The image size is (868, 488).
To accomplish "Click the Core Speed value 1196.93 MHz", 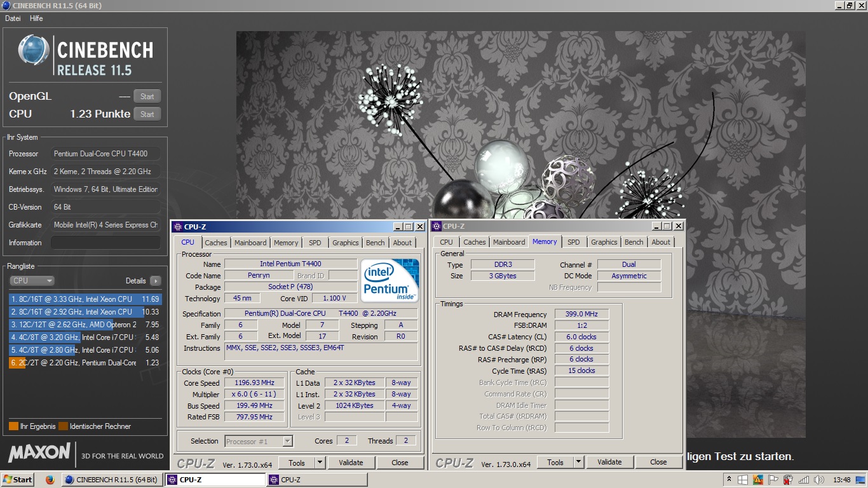I will coord(255,383).
